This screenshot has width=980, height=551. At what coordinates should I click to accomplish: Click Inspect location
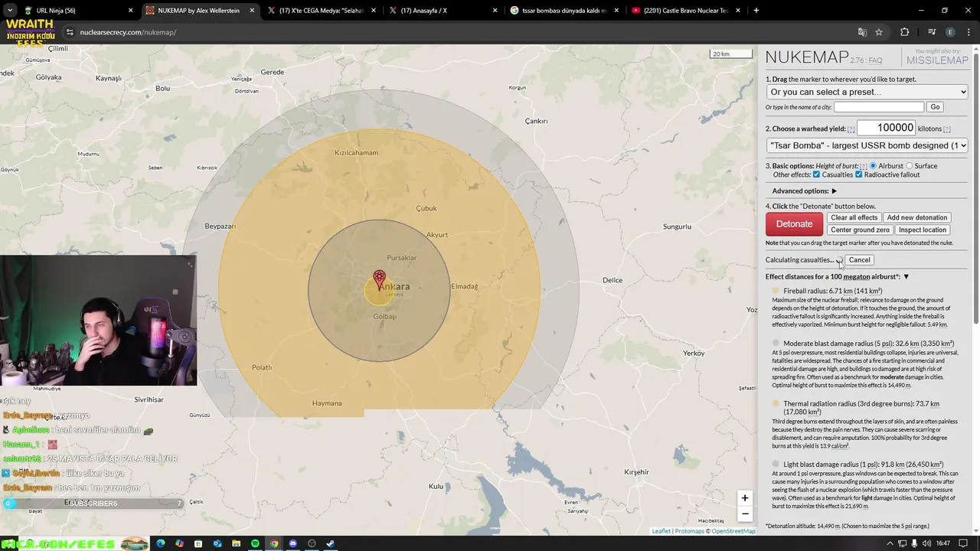(923, 230)
